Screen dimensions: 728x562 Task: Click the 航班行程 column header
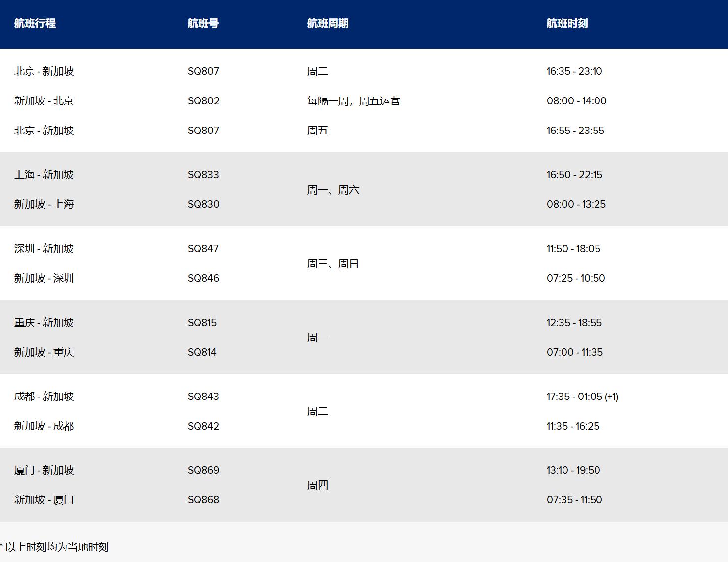(35, 23)
